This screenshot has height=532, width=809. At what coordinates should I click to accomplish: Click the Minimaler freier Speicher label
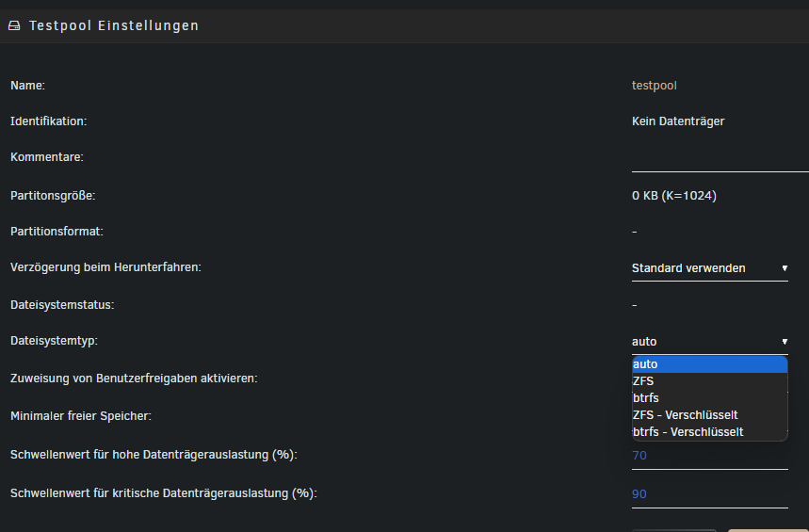[x=81, y=416]
